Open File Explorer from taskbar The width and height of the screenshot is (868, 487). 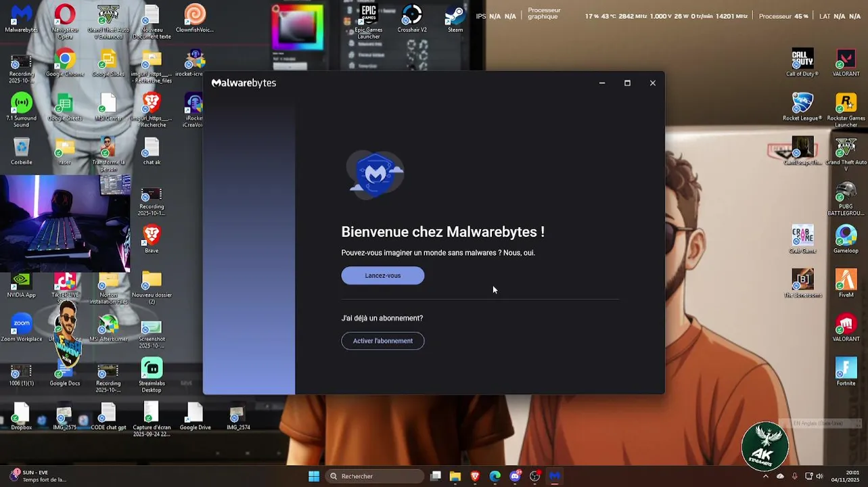(x=455, y=476)
